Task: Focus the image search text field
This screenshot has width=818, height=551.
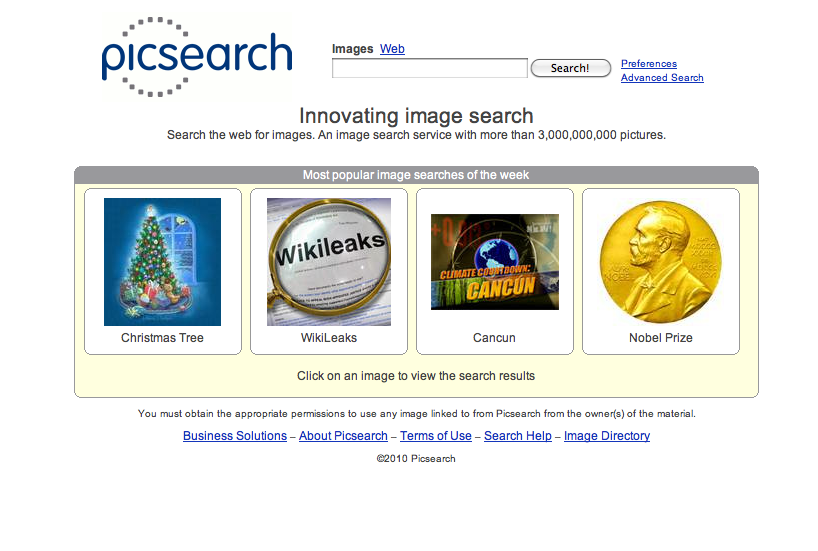Action: point(430,68)
